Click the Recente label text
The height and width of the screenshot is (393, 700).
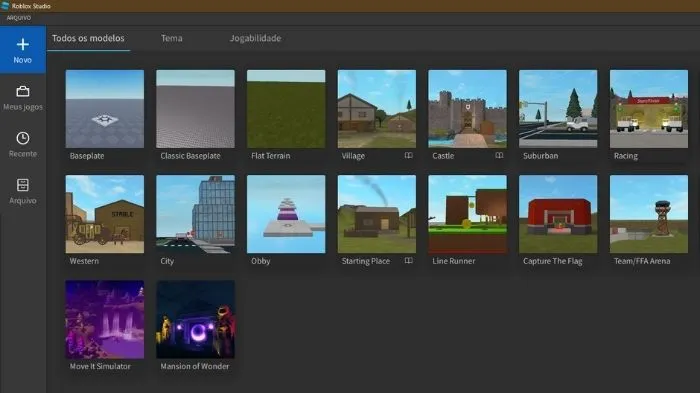(23, 154)
